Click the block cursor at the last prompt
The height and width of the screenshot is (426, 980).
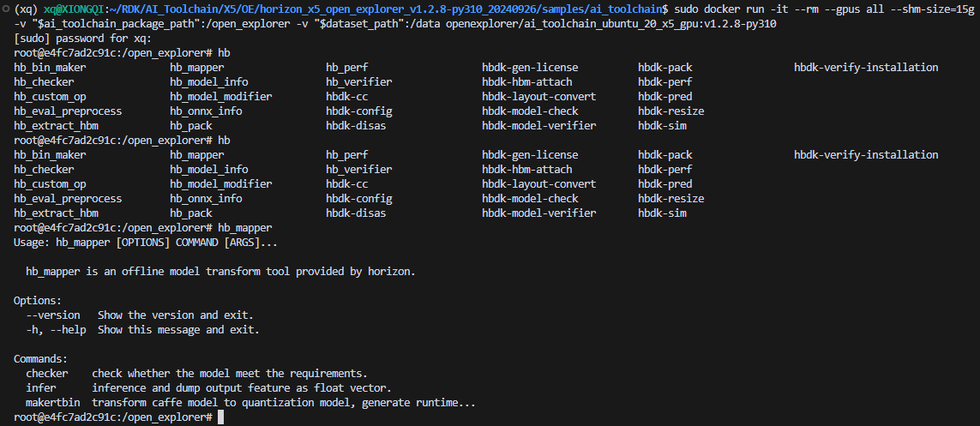[220, 417]
